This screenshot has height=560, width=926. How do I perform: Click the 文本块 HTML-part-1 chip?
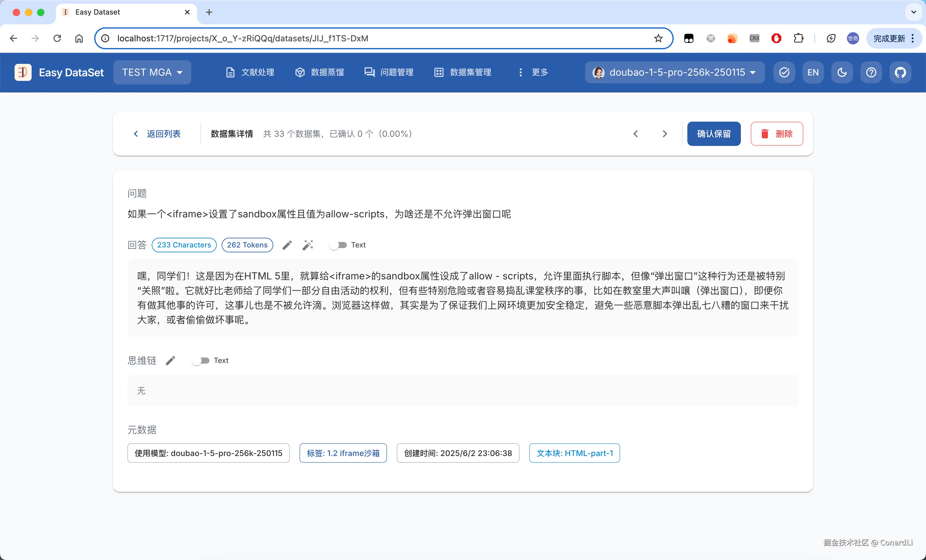coord(574,453)
